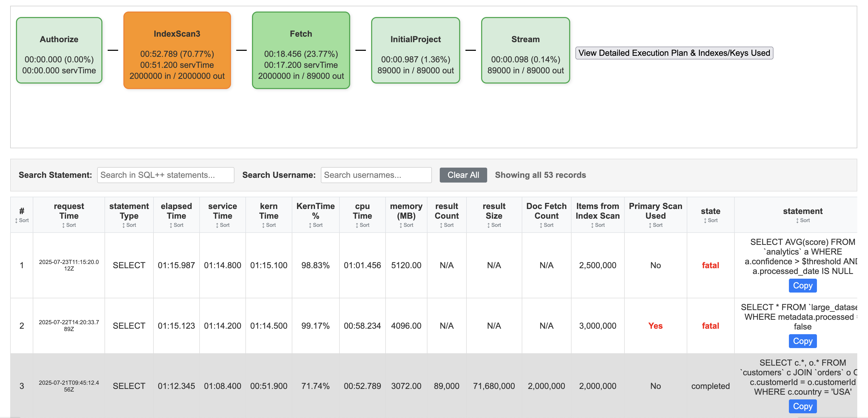Sort by cpu Time column
The width and height of the screenshot is (868, 418).
point(362,225)
